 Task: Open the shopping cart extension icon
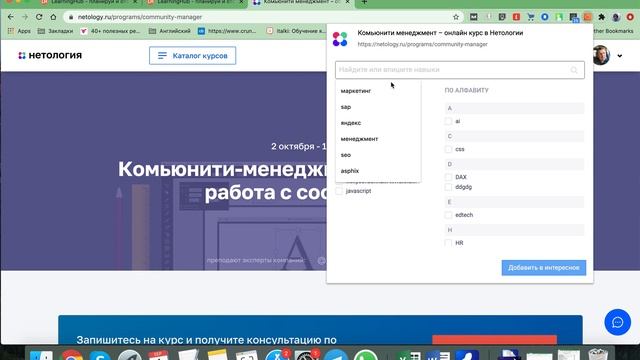[x=531, y=17]
